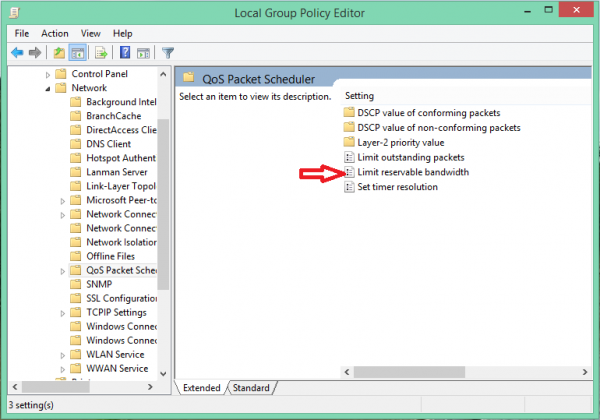600x420 pixels.
Task: Switch to the Standard tab
Action: [251, 388]
